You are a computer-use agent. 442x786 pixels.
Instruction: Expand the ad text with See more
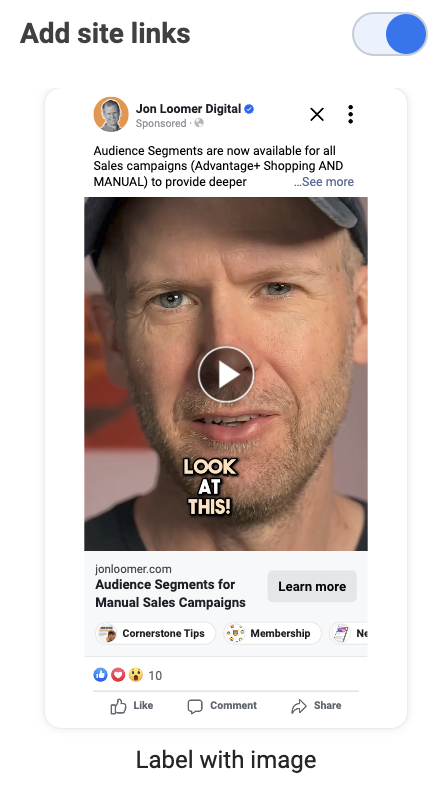point(324,181)
